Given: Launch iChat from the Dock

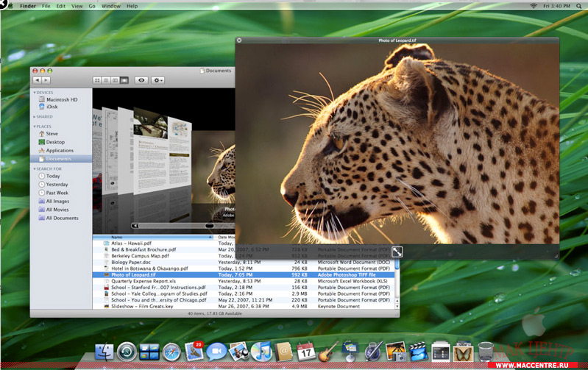Looking at the screenshot, I should coord(216,352).
